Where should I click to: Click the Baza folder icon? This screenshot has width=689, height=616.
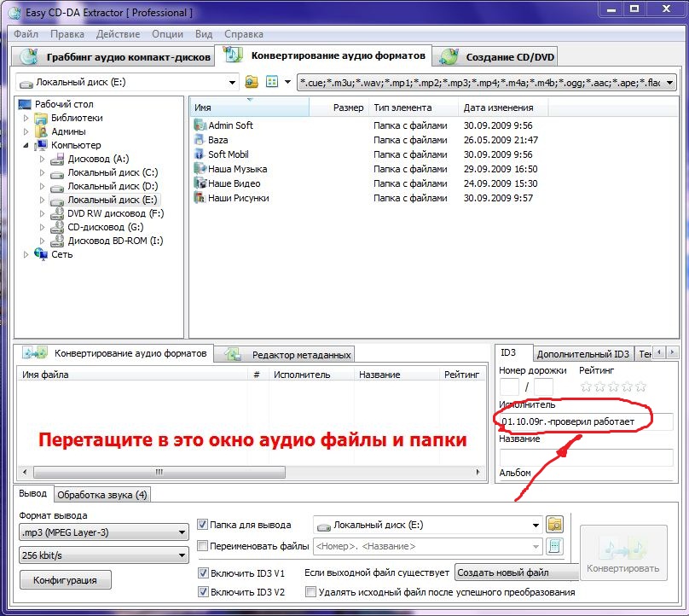point(200,140)
